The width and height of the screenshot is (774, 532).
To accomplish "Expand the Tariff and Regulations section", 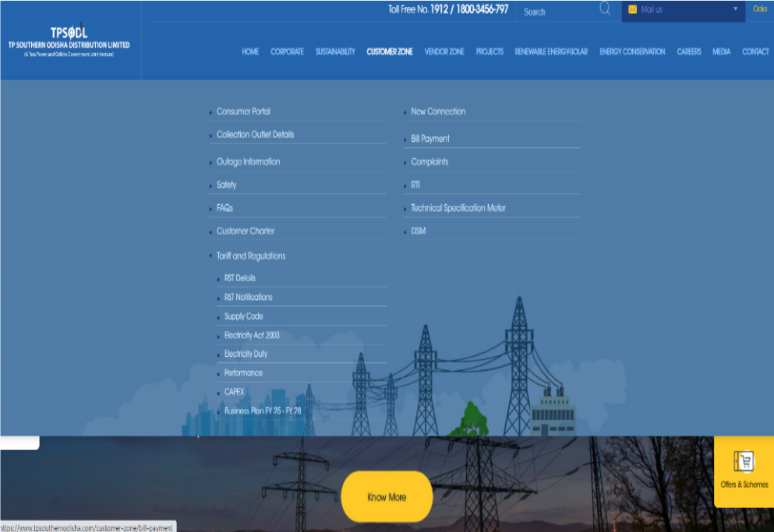I will (252, 255).
